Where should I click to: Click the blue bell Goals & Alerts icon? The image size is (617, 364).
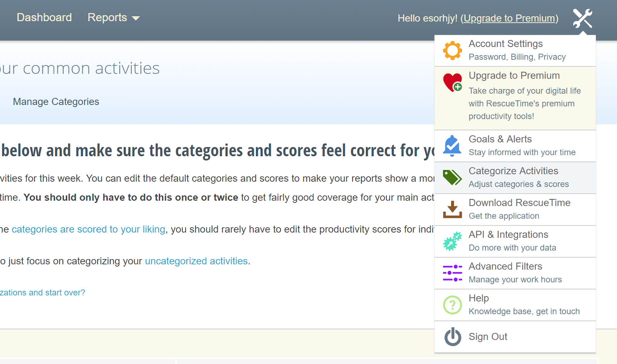[x=452, y=145]
